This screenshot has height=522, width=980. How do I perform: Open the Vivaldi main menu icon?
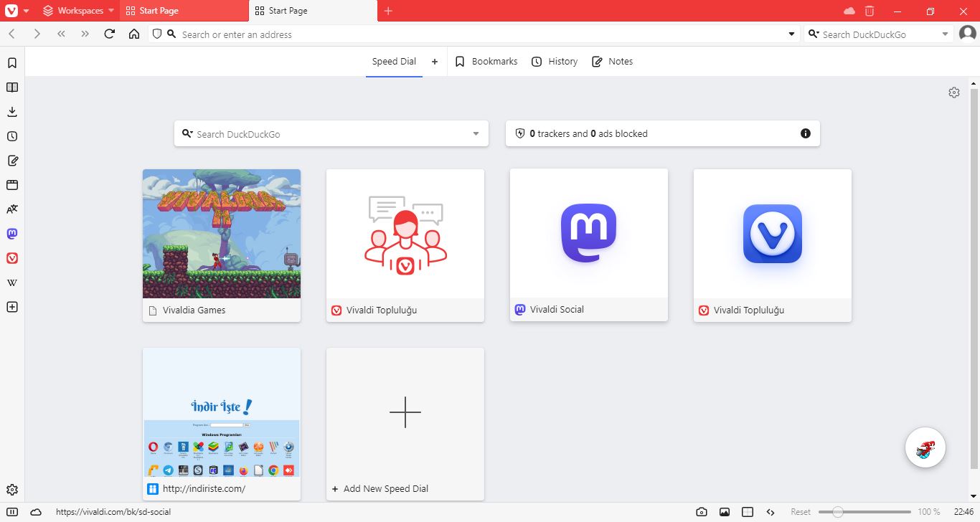[11, 11]
